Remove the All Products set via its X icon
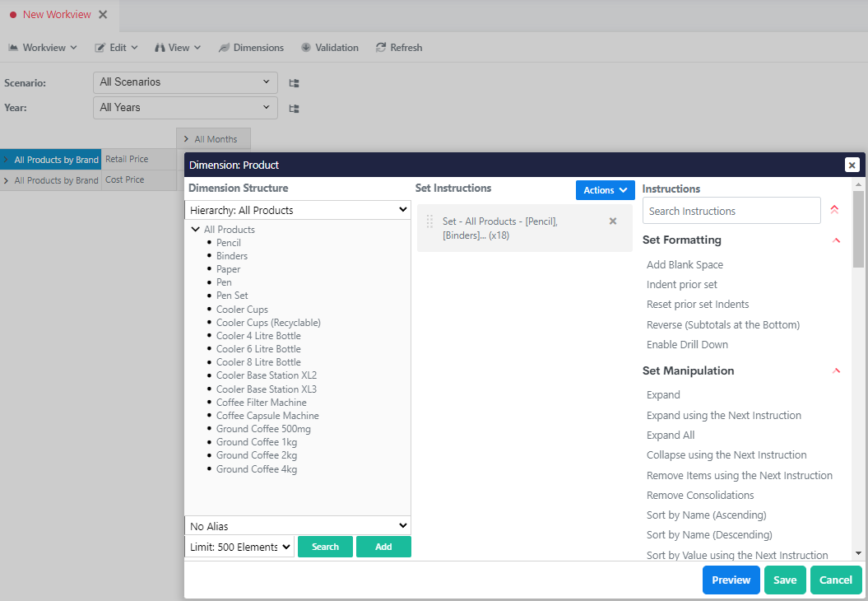The image size is (868, 601). click(x=612, y=221)
